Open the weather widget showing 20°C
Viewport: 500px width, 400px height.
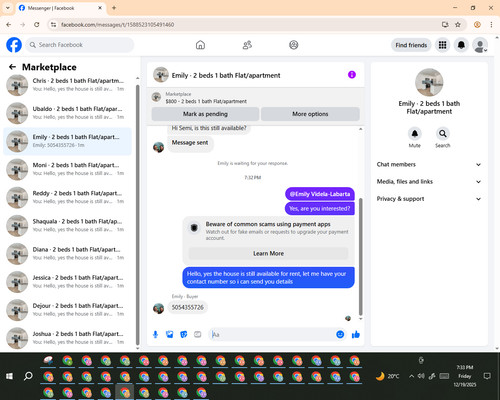(387, 376)
